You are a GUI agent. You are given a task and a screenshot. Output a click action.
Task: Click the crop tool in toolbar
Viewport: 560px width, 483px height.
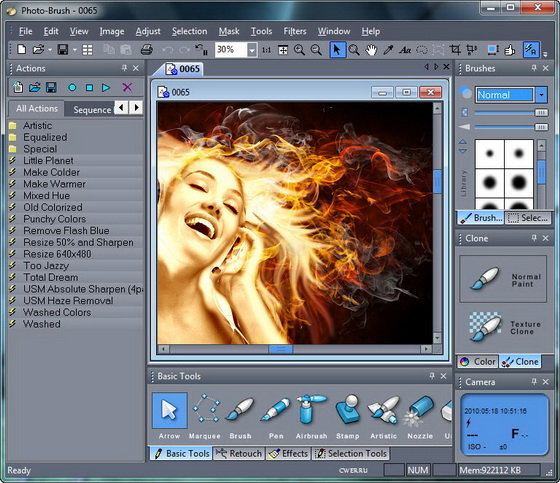click(x=455, y=50)
